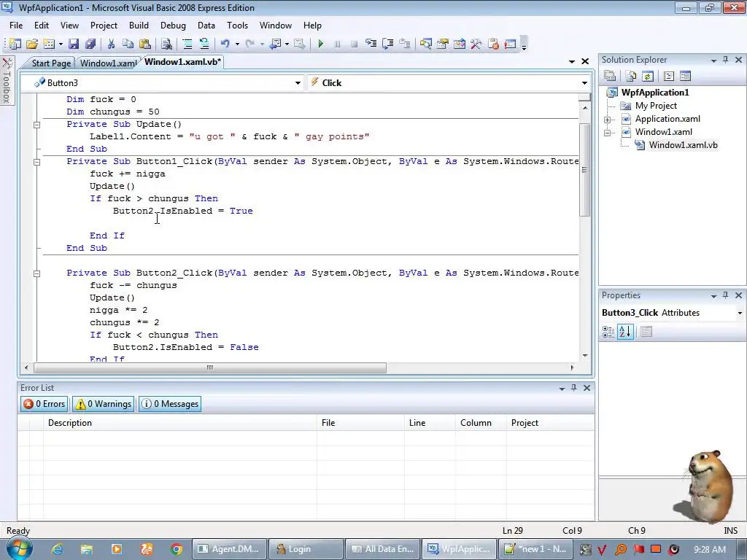Open the Click method name dropdown
The height and width of the screenshot is (560, 747).
pyautogui.click(x=584, y=83)
